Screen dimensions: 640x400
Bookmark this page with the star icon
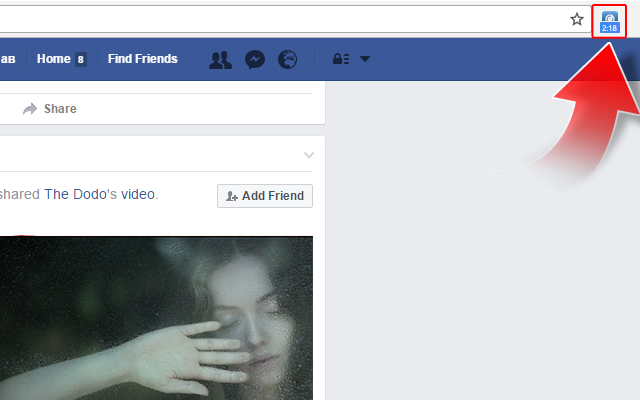[577, 19]
